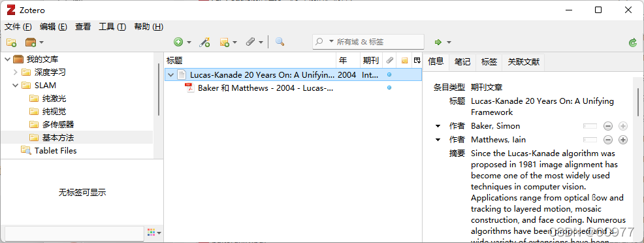Click the attachment paperclip column header
Image resolution: width=644 pixels, height=243 pixels.
click(x=389, y=61)
